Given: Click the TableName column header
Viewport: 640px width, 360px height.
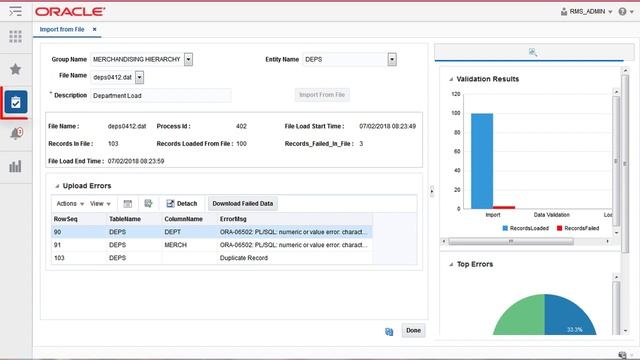Looking at the screenshot, I should click(x=134, y=219).
